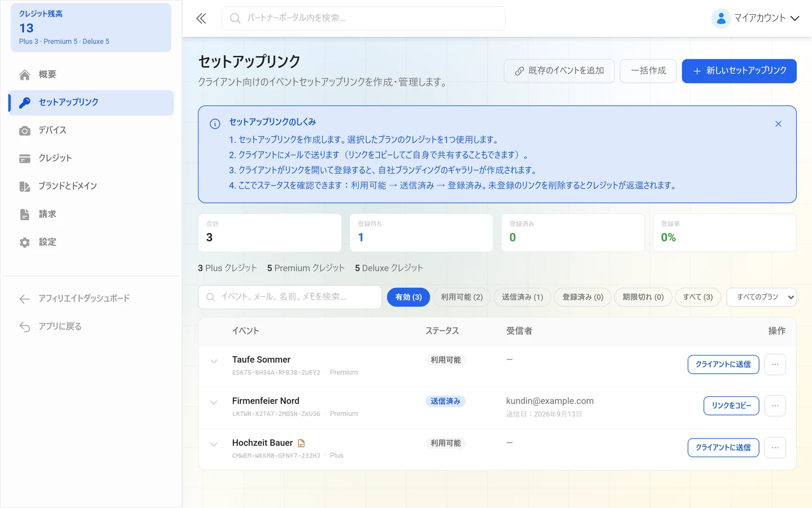The image size is (812, 508).
Task: Send Hochzeit Bauer link with クライアントに送信
Action: tap(723, 448)
